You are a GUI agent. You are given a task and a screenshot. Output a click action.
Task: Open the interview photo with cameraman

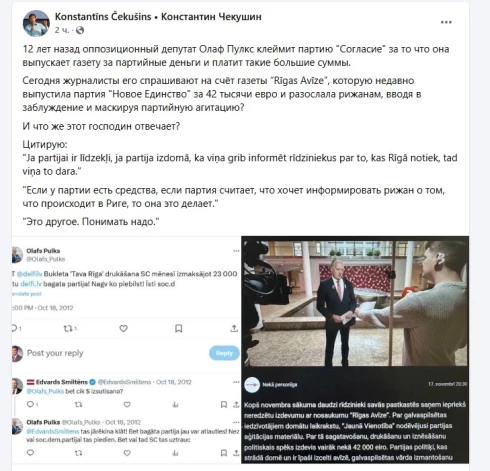click(x=355, y=302)
